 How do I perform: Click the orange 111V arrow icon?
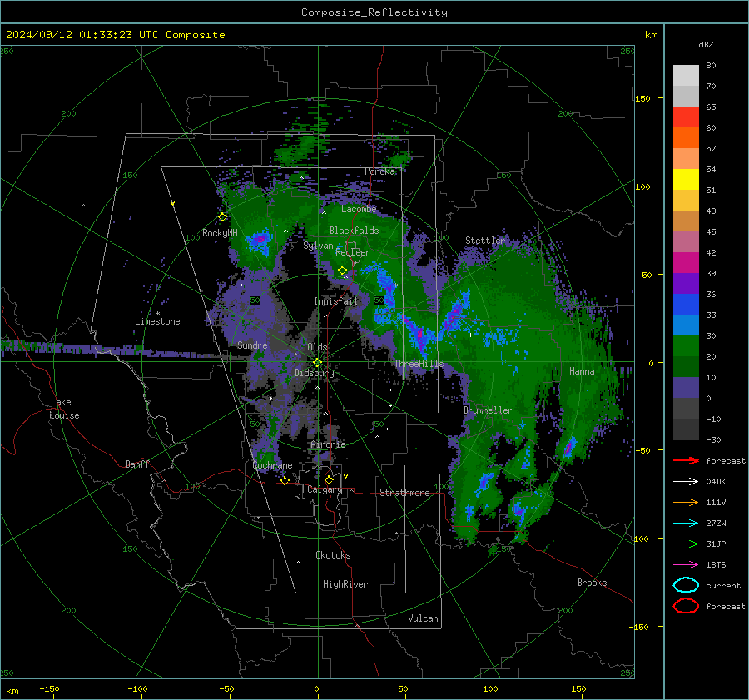[686, 502]
